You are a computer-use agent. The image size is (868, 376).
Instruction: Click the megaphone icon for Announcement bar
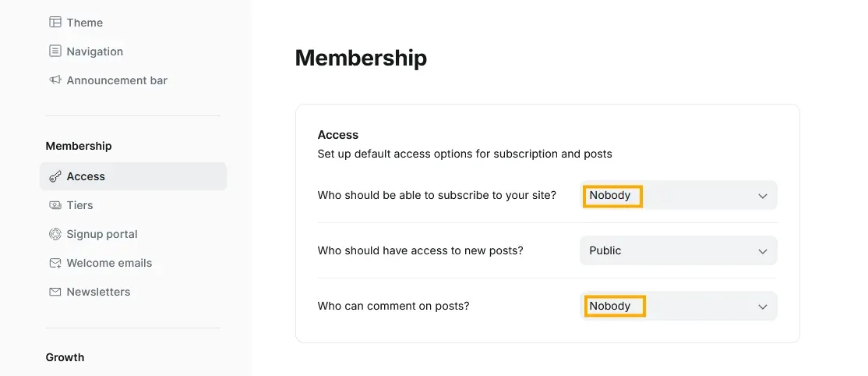(x=55, y=80)
